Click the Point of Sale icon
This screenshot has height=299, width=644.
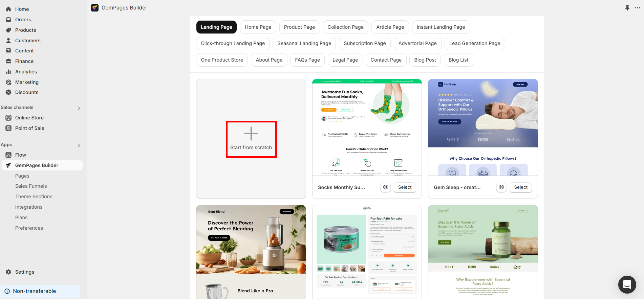(x=8, y=128)
